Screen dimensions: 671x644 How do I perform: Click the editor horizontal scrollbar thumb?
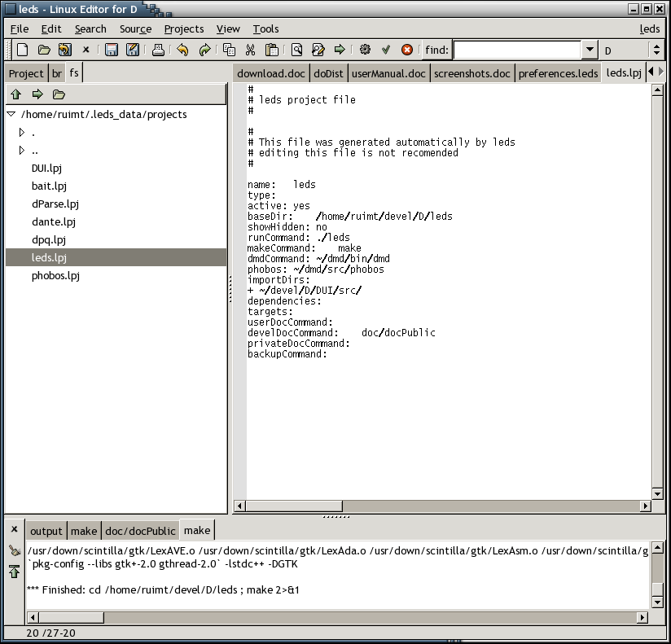pyautogui.click(x=295, y=506)
